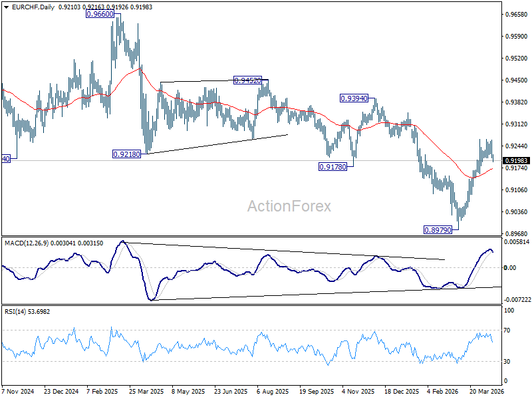This screenshot has width=532, height=399.
Task: Click the 4 Nov 2025 date label
Action: tap(358, 392)
